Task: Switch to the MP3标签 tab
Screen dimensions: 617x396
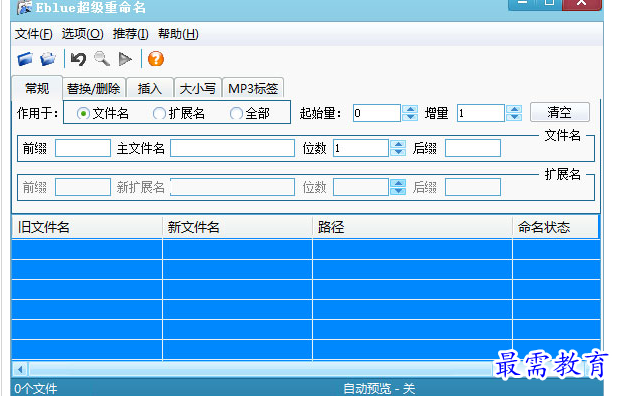Action: (253, 88)
